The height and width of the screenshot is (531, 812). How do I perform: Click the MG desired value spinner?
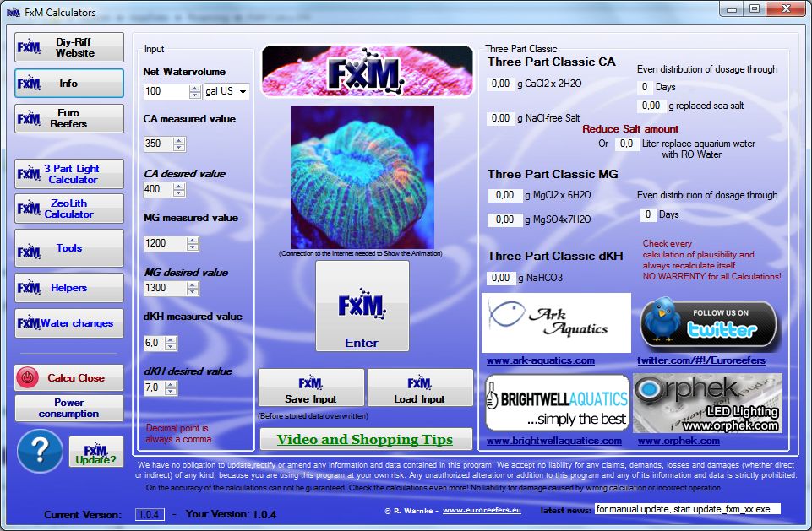pyautogui.click(x=193, y=289)
